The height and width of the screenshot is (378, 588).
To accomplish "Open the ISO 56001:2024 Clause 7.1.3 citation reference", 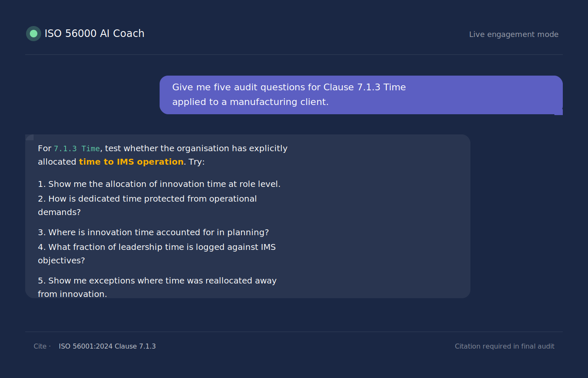I will coord(107,346).
